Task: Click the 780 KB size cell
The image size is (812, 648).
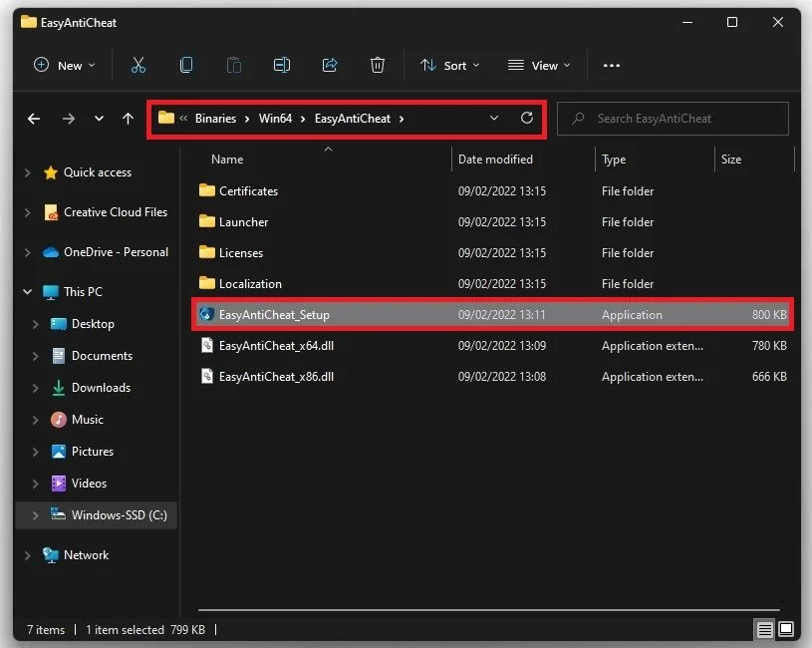Action: tap(769, 346)
